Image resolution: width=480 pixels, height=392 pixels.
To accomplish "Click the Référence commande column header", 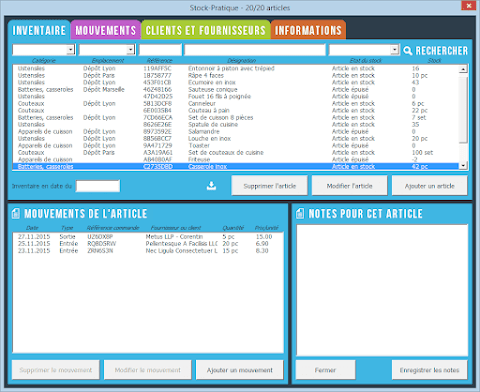I will click(113, 228).
